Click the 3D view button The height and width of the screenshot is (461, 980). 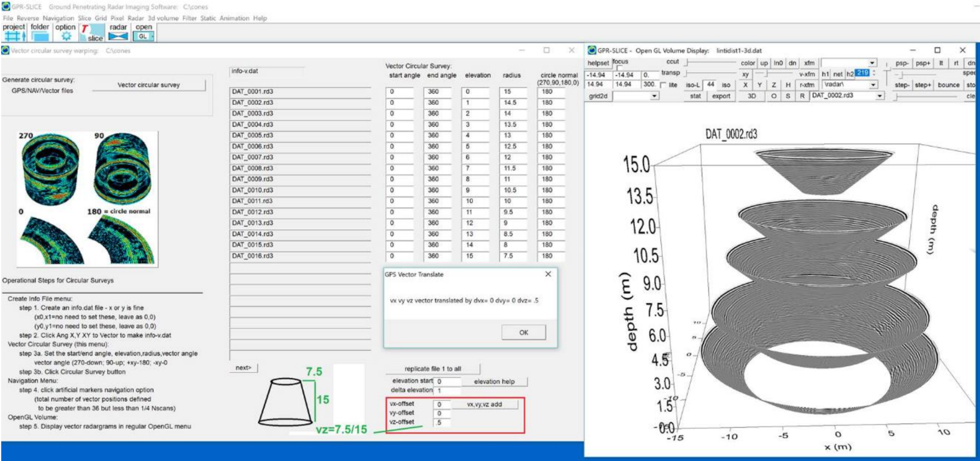[x=751, y=96]
